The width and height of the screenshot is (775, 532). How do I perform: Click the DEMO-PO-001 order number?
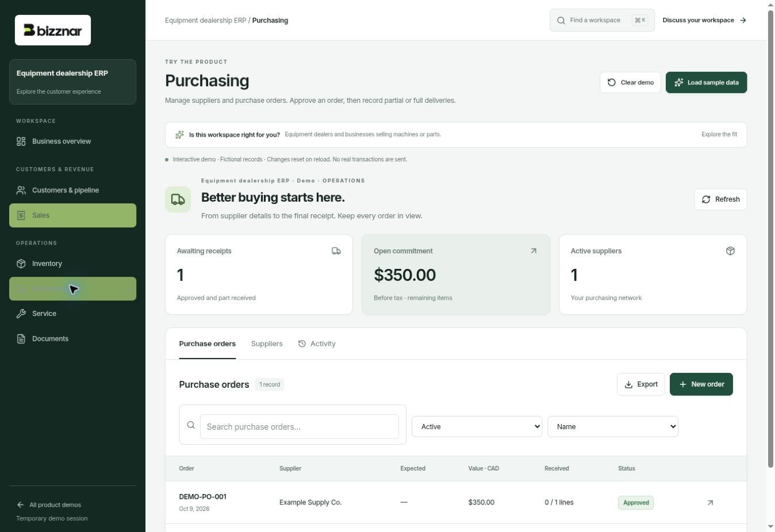click(202, 497)
